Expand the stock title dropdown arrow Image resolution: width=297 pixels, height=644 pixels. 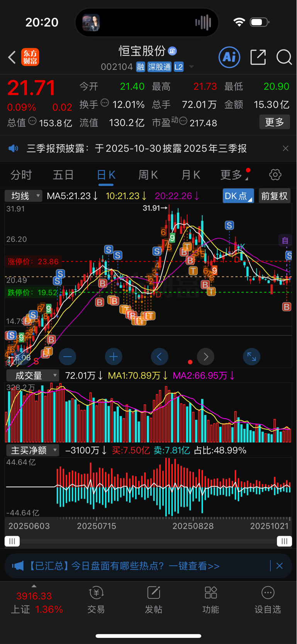pyautogui.click(x=191, y=67)
